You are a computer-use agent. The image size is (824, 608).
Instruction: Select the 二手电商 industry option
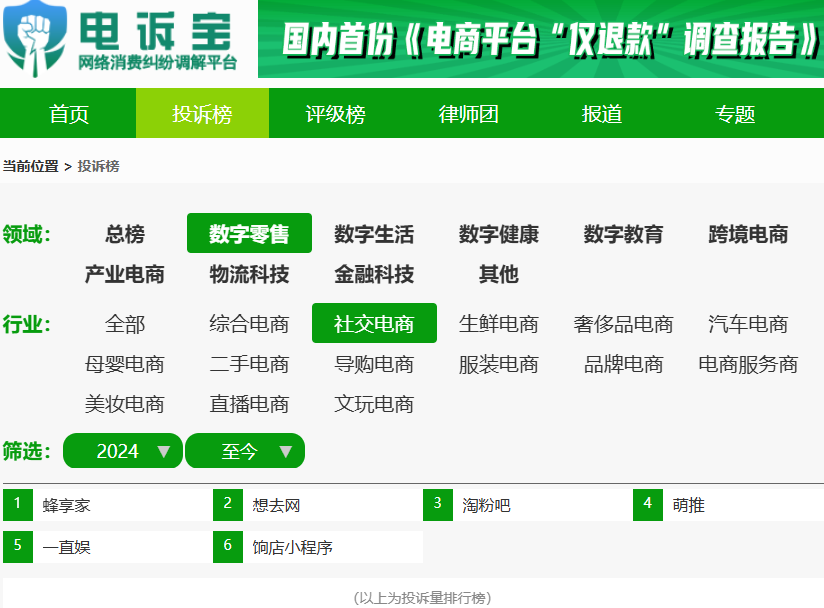coord(249,364)
